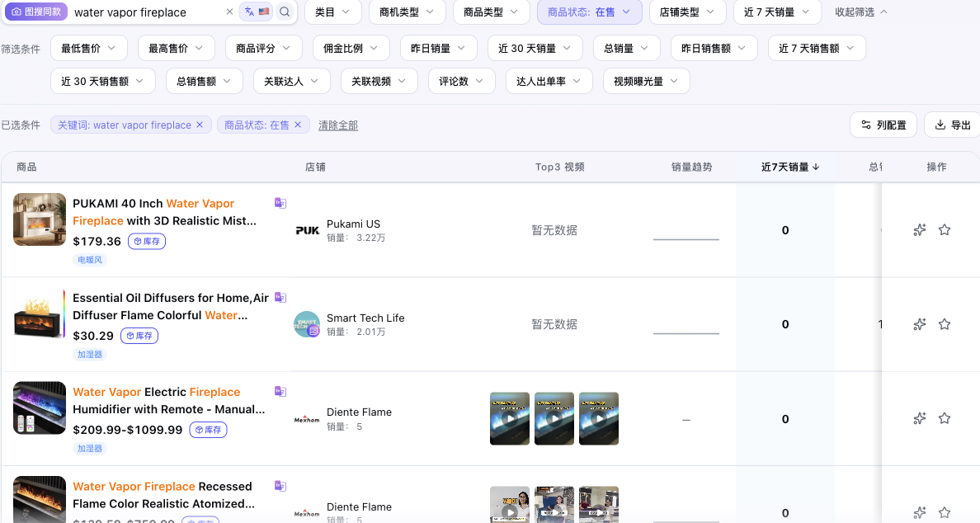This screenshot has width=980, height=523.
Task: Click 库存 badge beside $209.99-$1099.99
Action: coord(208,430)
